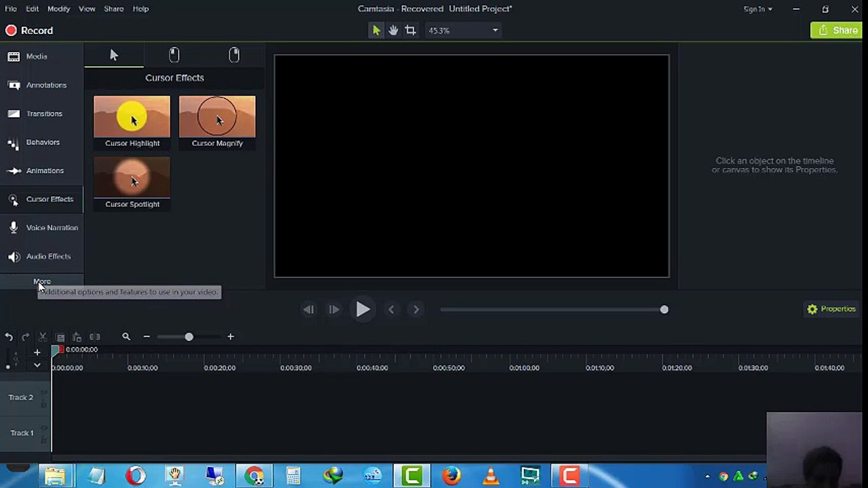Select the Cursor Spotlight effect

tap(132, 183)
